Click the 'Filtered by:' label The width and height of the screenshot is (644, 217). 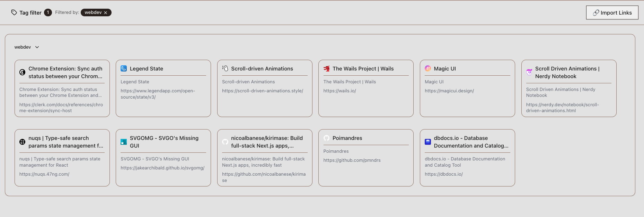point(67,12)
